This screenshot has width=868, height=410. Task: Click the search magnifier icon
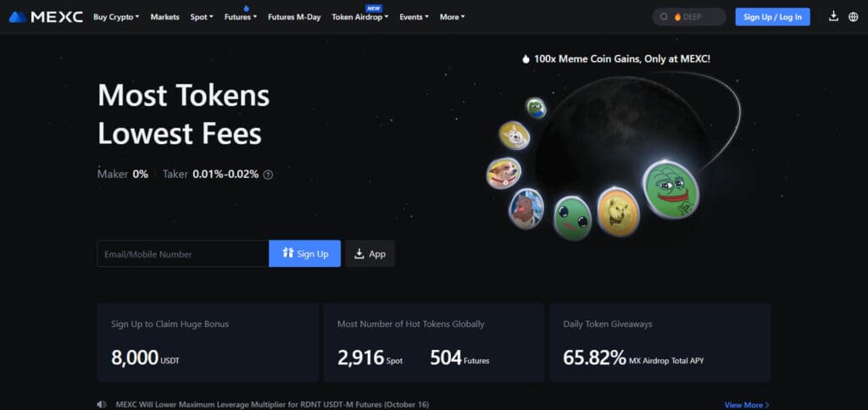click(664, 17)
